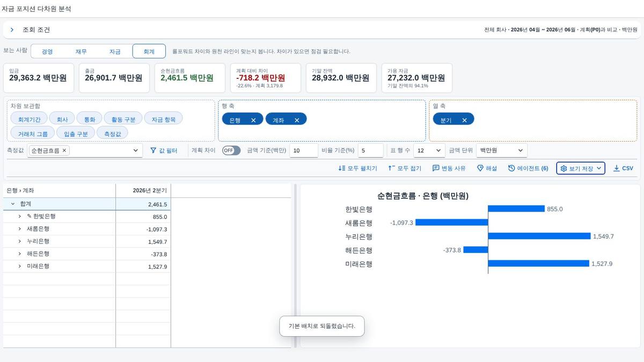Viewport: 644px width, 362px height.
Task: Click the 미래은행 chart bar
Action: click(539, 263)
